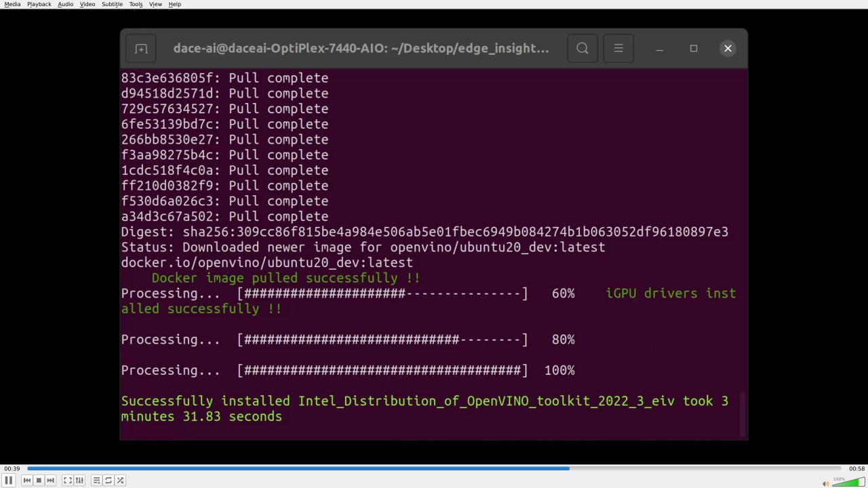Screen dimensions: 868x488
Task: Click the 'Status: Downloaded newer image' line
Action: [363, 247]
